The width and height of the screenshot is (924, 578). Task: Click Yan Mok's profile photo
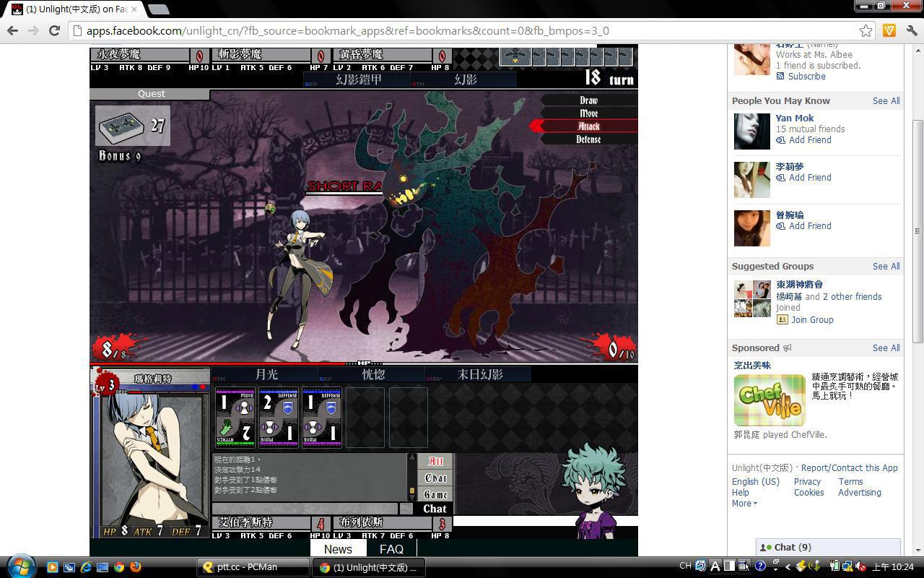(751, 131)
